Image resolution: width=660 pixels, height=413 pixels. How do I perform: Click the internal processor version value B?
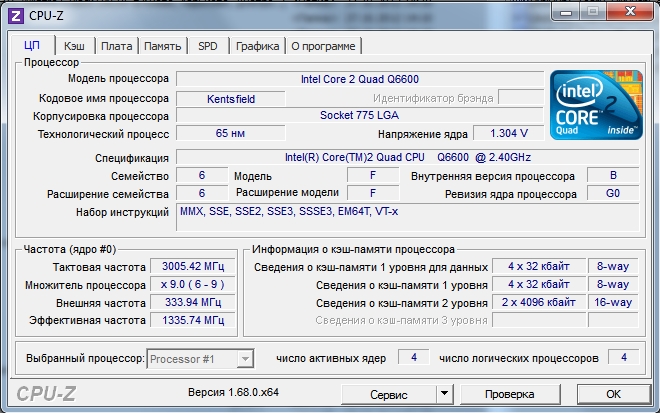click(x=613, y=175)
